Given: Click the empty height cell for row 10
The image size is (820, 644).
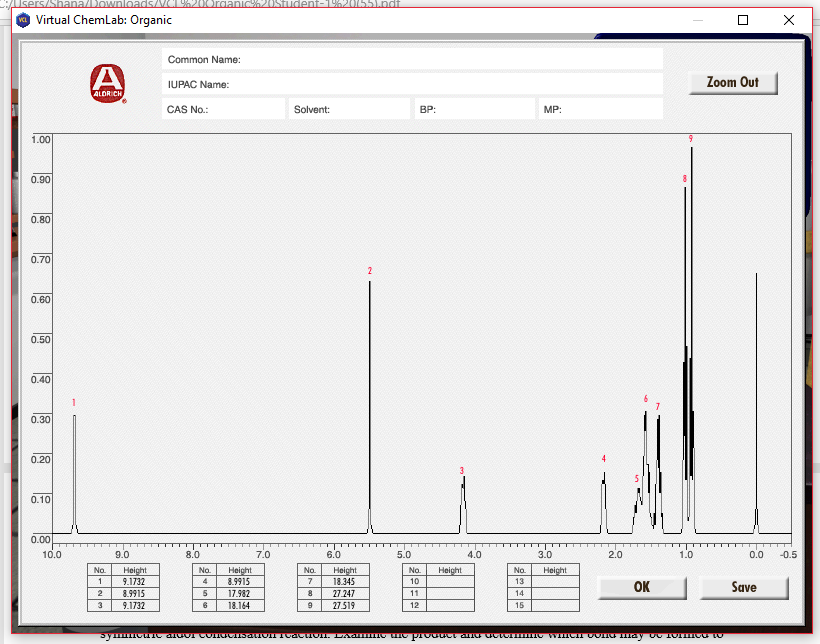Looking at the screenshot, I should [449, 580].
